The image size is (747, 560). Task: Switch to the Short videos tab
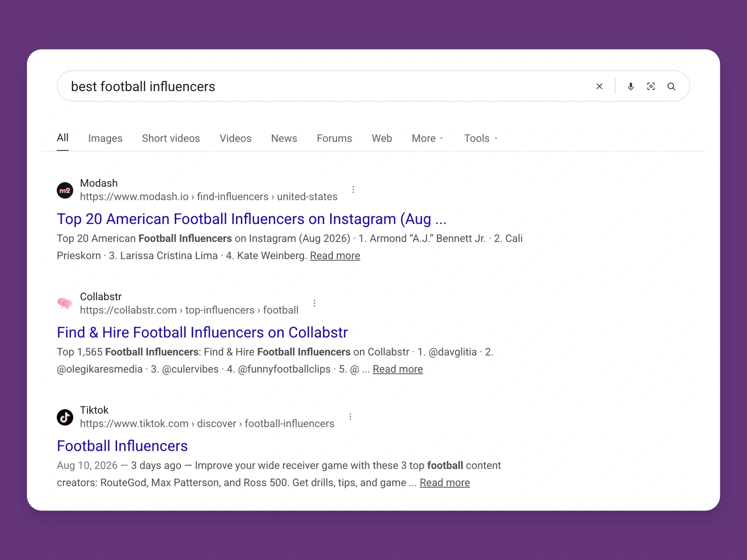coord(171,139)
